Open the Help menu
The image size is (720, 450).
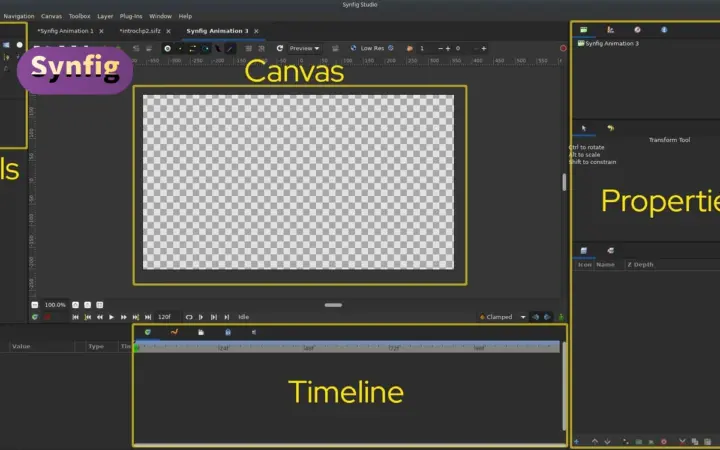pos(185,16)
